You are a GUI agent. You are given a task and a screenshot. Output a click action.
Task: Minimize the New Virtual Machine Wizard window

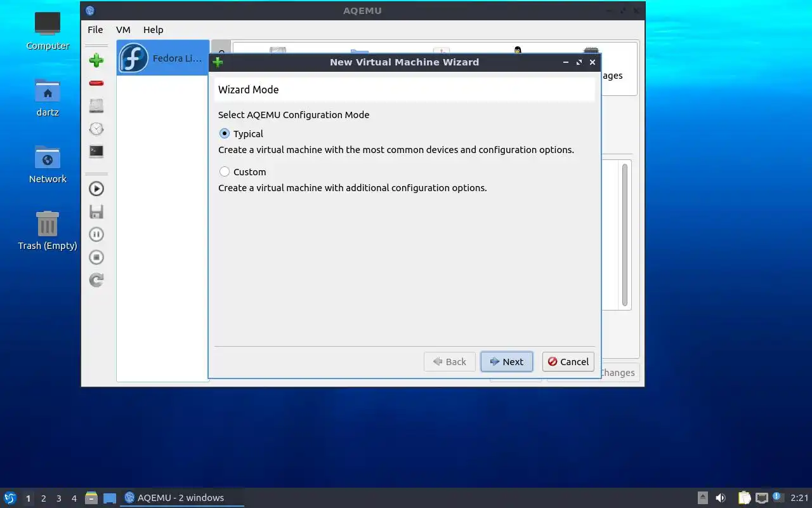tap(565, 62)
